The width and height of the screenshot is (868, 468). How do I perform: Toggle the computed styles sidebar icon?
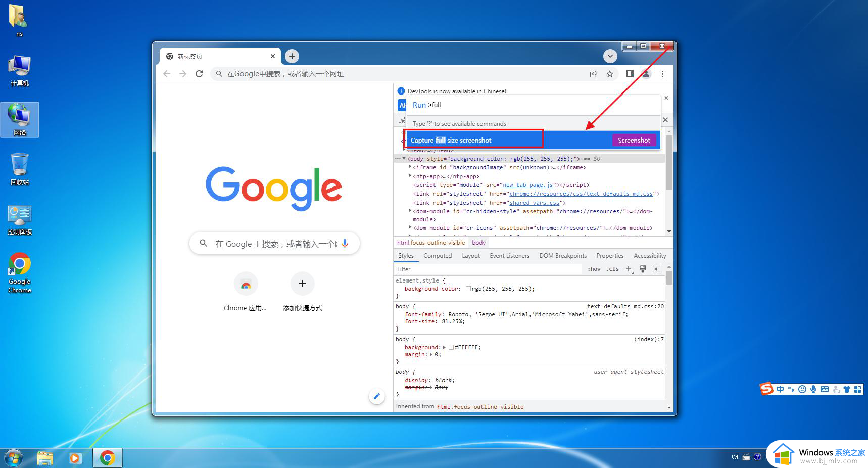(x=656, y=269)
